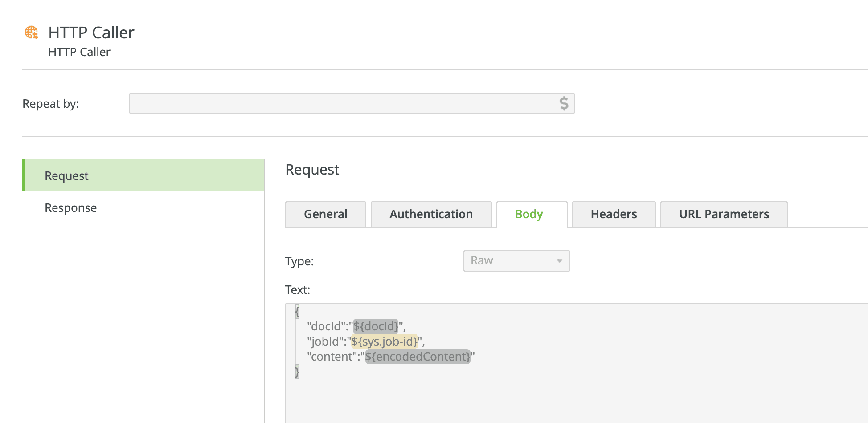Open the Authentication tab
This screenshot has height=423, width=868.
[430, 214]
